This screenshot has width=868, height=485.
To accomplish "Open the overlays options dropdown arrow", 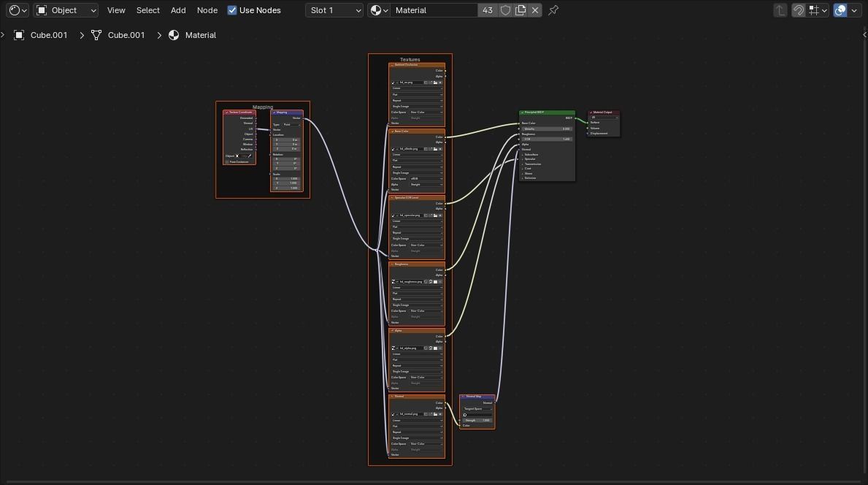I will point(854,10).
